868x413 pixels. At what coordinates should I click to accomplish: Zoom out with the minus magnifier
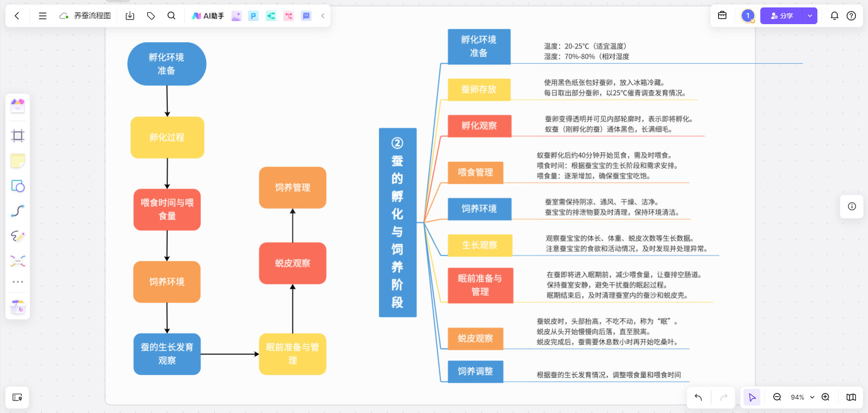point(777,397)
